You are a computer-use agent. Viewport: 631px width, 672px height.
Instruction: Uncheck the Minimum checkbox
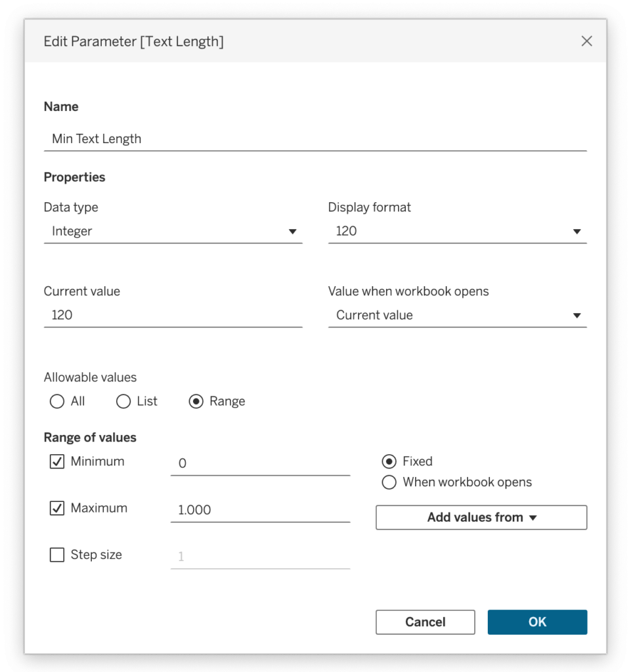point(57,461)
